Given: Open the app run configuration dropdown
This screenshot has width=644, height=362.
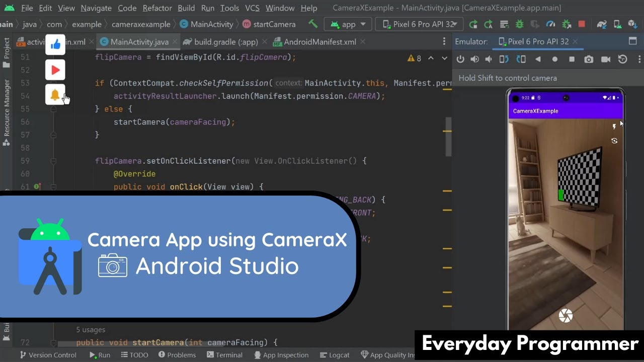Looking at the screenshot, I should pyautogui.click(x=348, y=24).
